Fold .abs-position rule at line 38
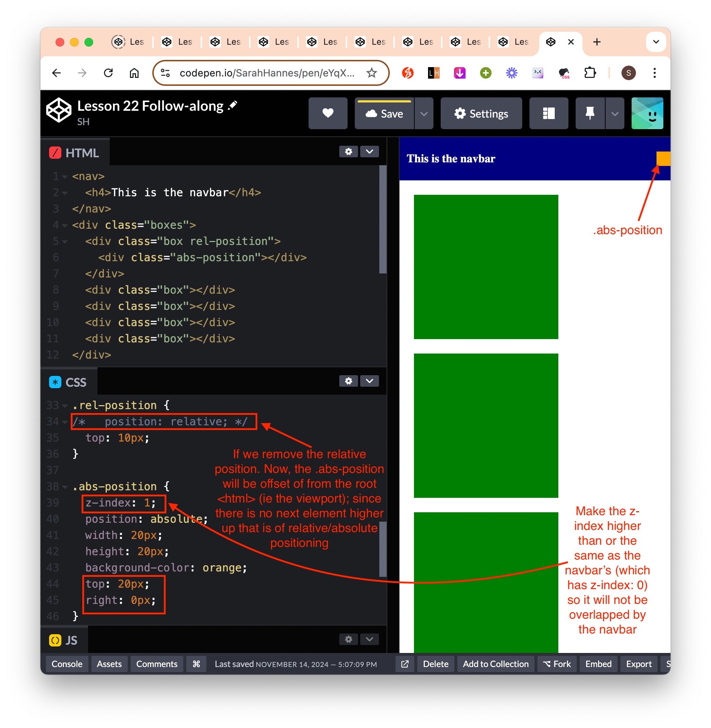This screenshot has width=711, height=728. (x=65, y=487)
